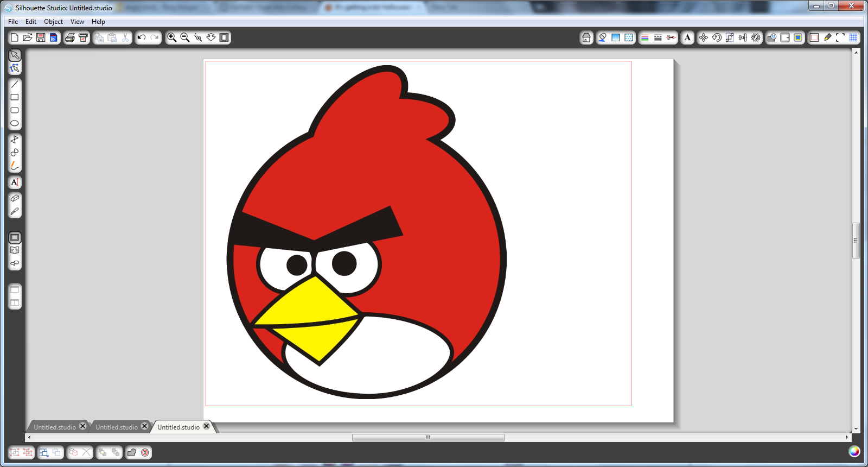Pick the rounded rectangle tool
The image size is (868, 467).
[15, 110]
